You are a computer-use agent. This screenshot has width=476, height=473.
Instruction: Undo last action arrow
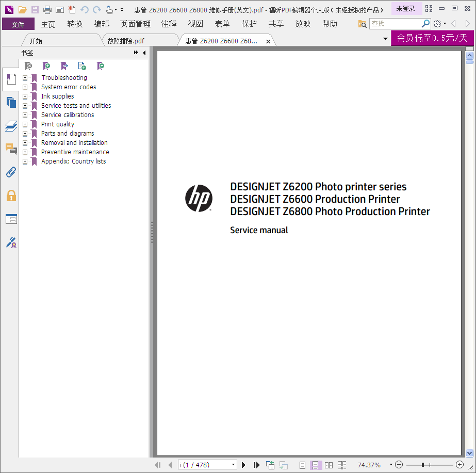pos(85,10)
